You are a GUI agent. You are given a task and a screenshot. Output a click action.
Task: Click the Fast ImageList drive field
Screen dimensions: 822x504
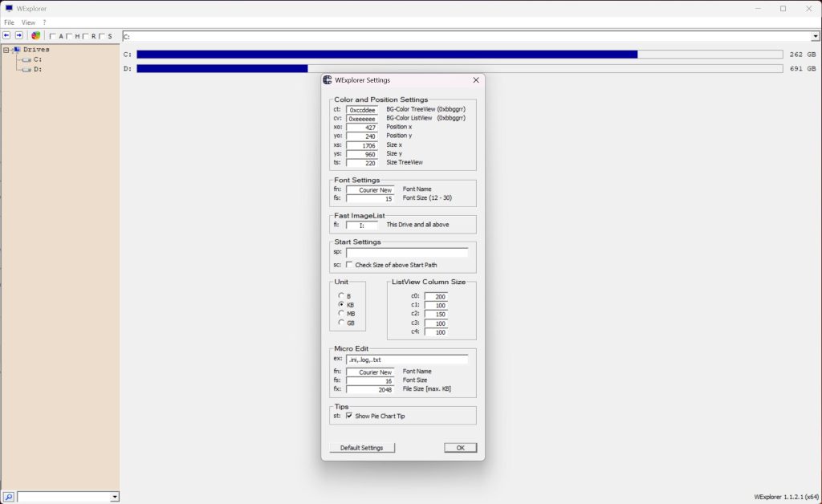[x=362, y=226]
